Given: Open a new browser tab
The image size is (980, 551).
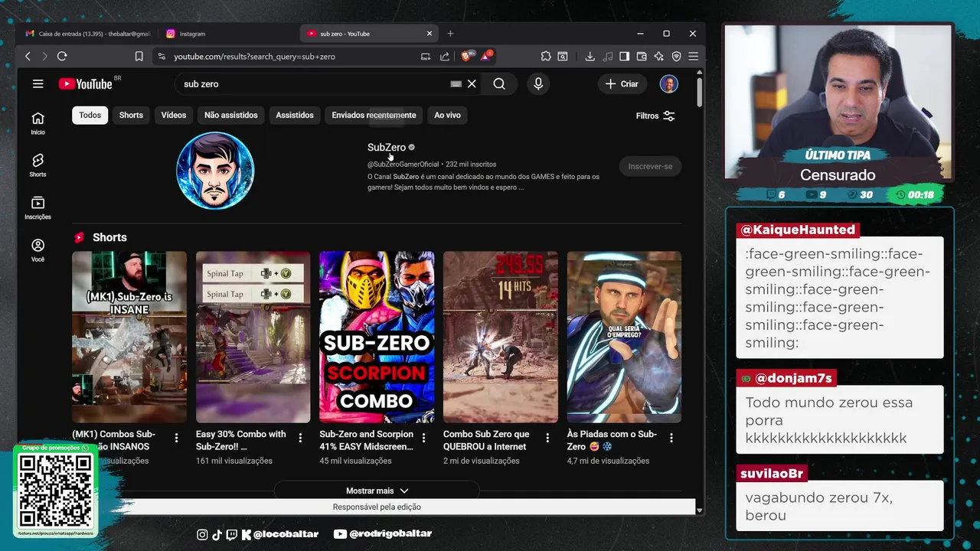Looking at the screenshot, I should [450, 34].
